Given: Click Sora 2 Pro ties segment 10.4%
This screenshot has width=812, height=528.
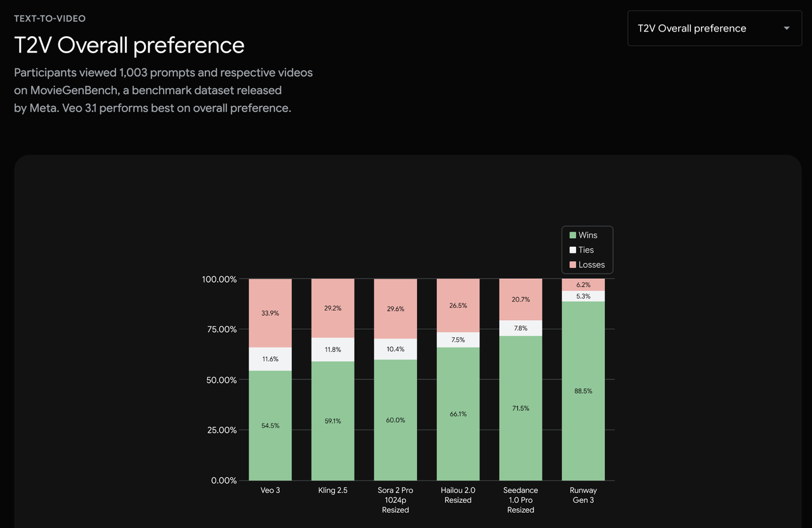Looking at the screenshot, I should coord(395,349).
